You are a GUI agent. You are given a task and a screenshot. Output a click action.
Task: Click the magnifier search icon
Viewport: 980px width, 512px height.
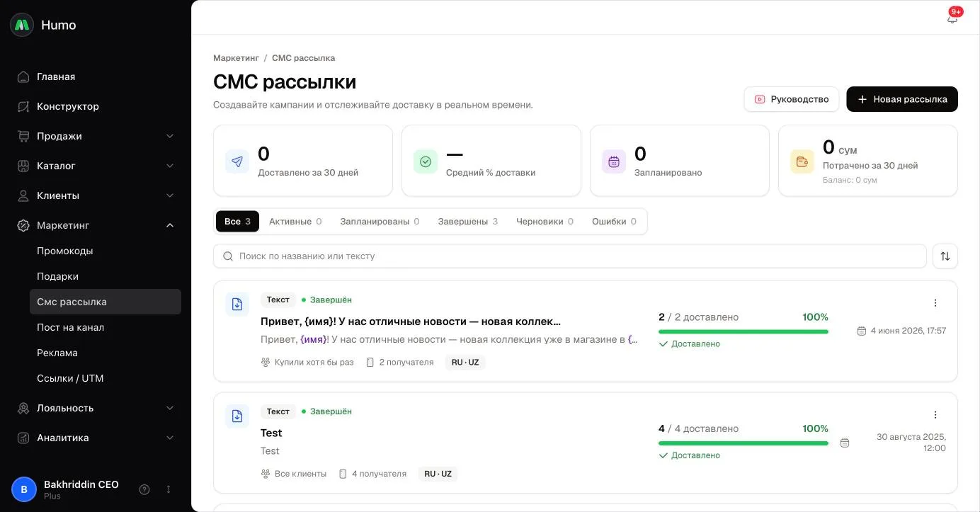[228, 256]
